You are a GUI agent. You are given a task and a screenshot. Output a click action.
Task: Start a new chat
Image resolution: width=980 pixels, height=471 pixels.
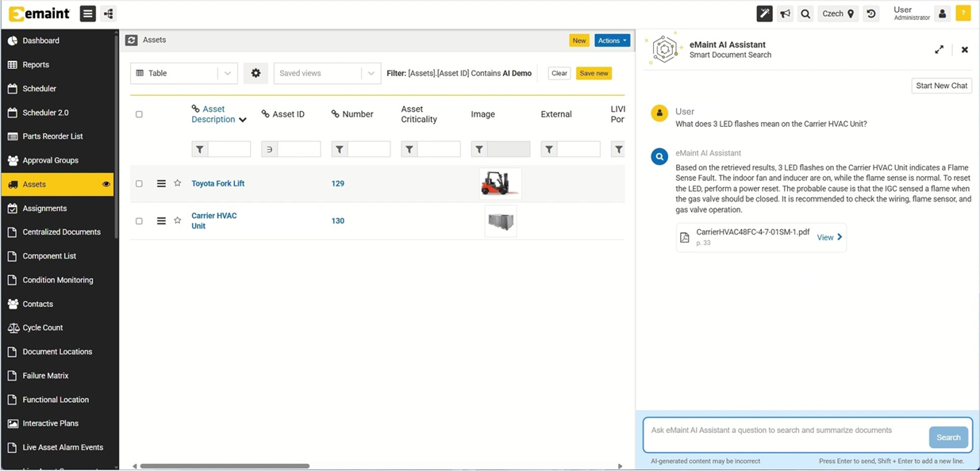942,86
